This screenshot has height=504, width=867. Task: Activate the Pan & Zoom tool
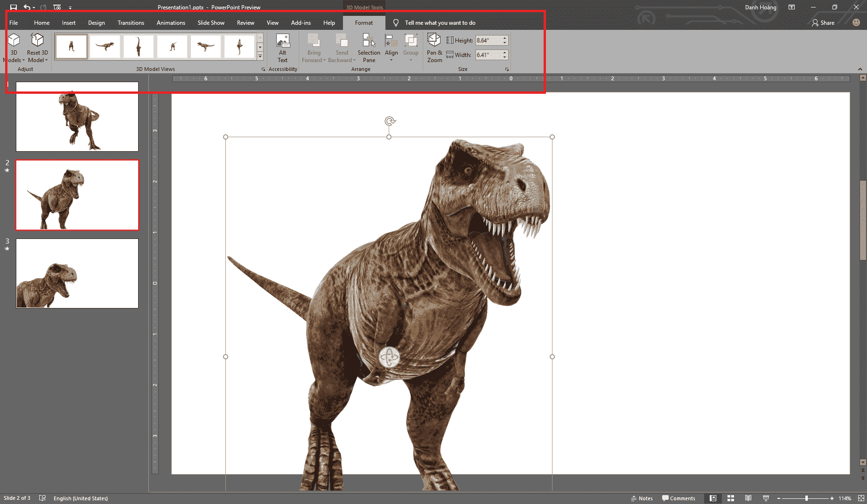tap(434, 48)
